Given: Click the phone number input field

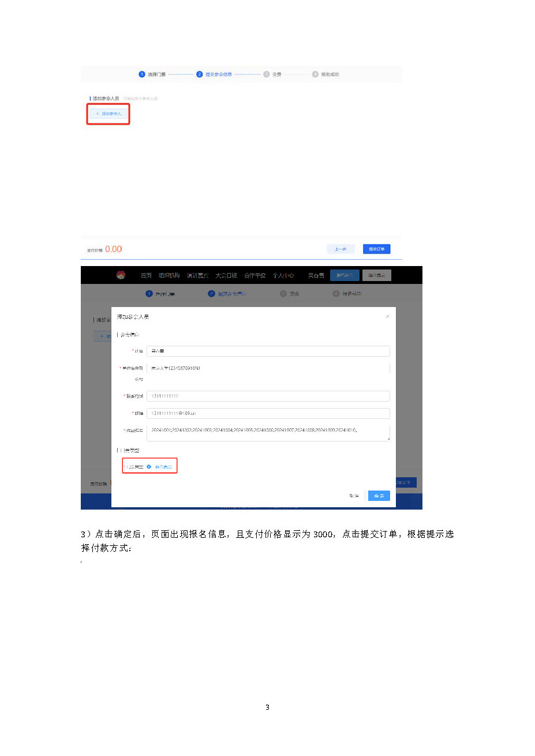Looking at the screenshot, I should coord(268,396).
